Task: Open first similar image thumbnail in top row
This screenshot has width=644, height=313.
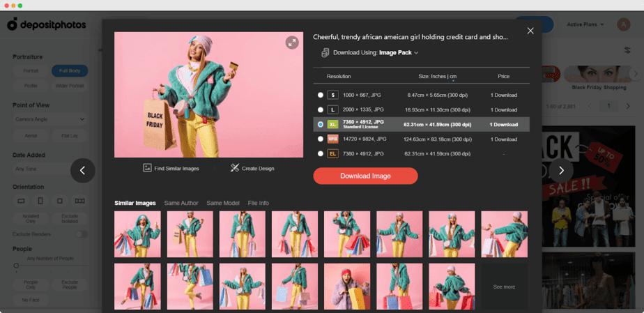Action: [137, 234]
